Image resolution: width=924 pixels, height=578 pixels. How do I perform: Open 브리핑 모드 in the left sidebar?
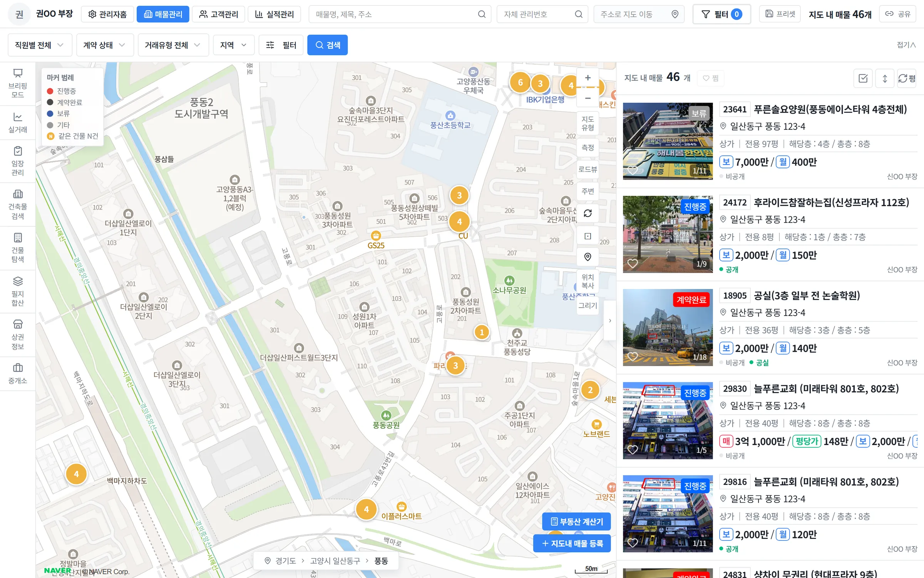coord(18,83)
